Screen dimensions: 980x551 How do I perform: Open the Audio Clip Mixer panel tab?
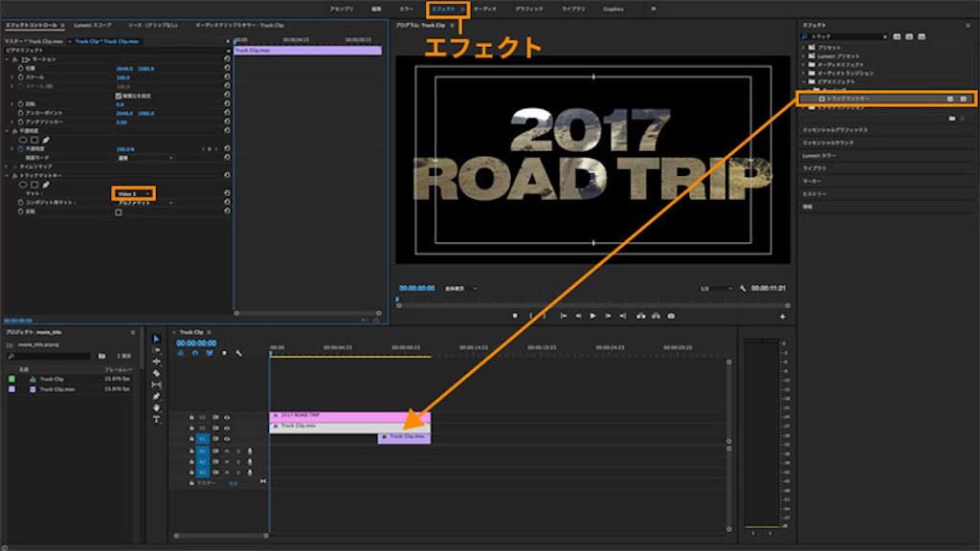tap(239, 25)
